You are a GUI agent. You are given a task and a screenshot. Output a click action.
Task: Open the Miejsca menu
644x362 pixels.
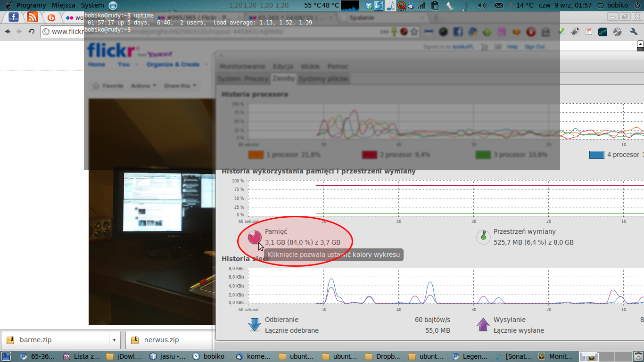(63, 5)
